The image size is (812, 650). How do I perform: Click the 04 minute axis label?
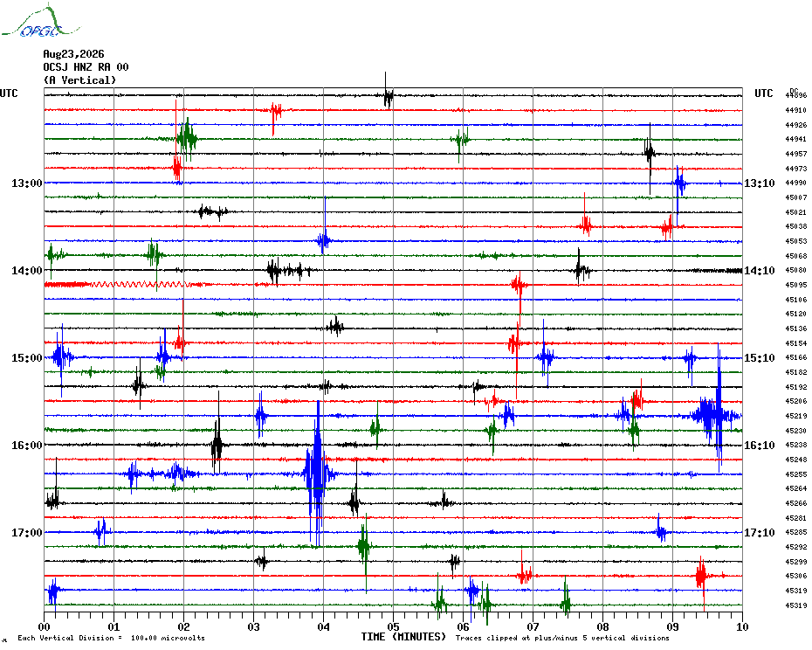click(324, 627)
